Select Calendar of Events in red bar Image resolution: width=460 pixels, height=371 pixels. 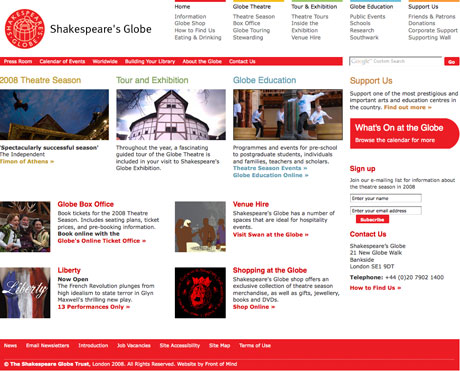click(62, 61)
